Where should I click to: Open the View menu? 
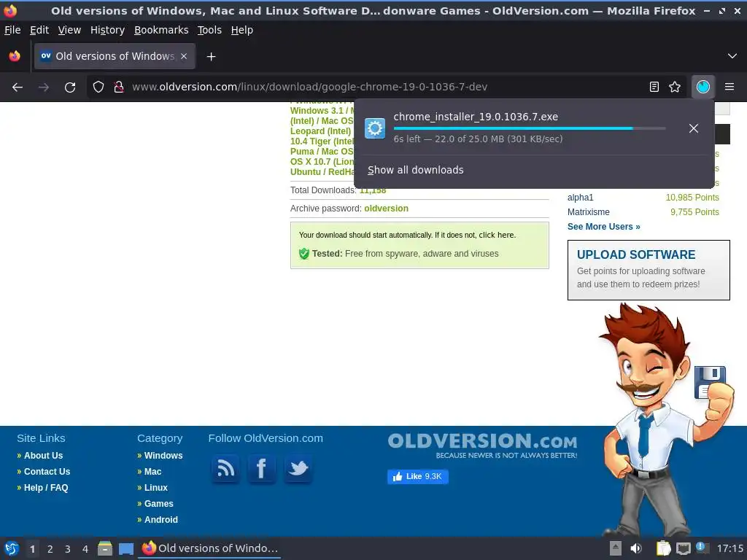(69, 30)
